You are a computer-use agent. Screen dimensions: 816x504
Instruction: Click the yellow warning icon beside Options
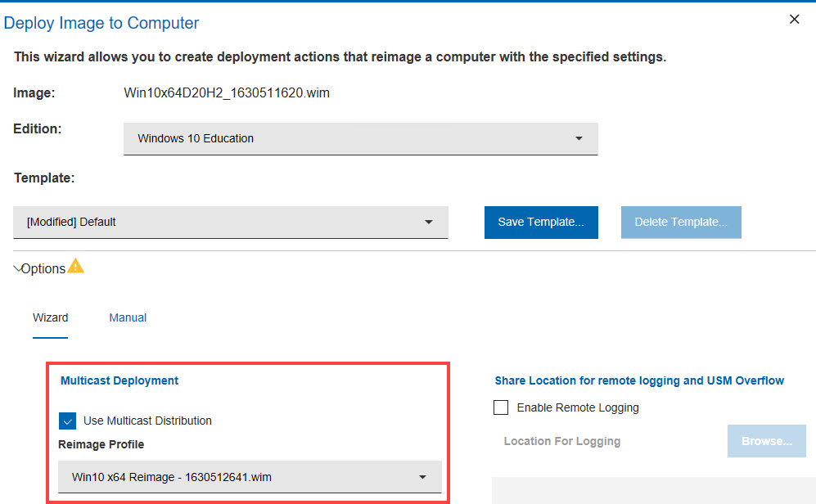point(75,266)
